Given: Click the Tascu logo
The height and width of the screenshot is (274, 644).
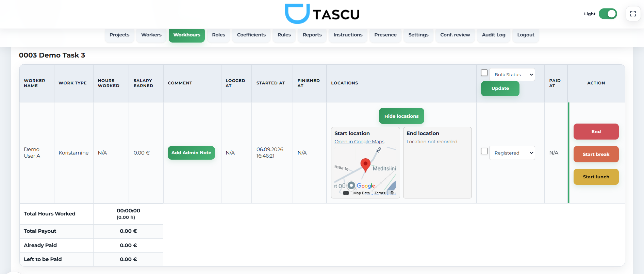Looking at the screenshot, I should click(322, 14).
